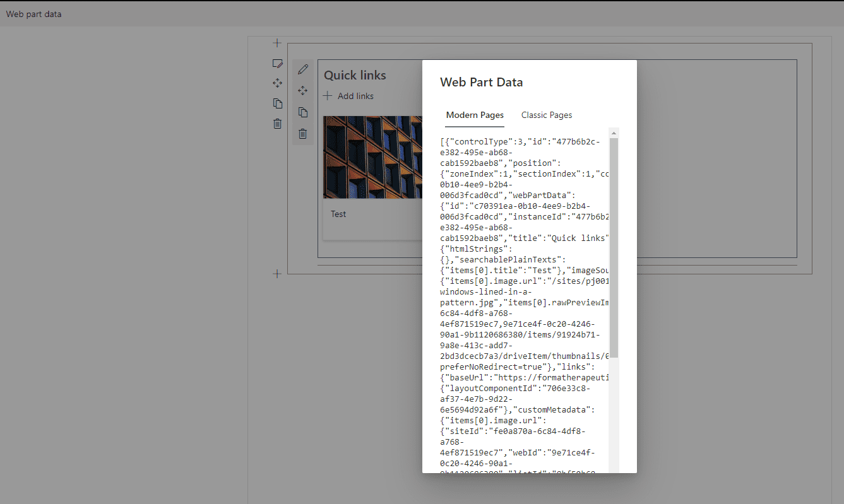Open the Test quick link tile
The image size is (844, 504).
click(339, 214)
